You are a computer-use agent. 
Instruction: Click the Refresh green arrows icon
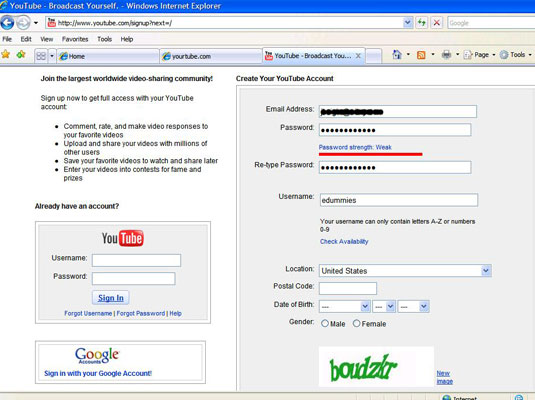[422, 23]
